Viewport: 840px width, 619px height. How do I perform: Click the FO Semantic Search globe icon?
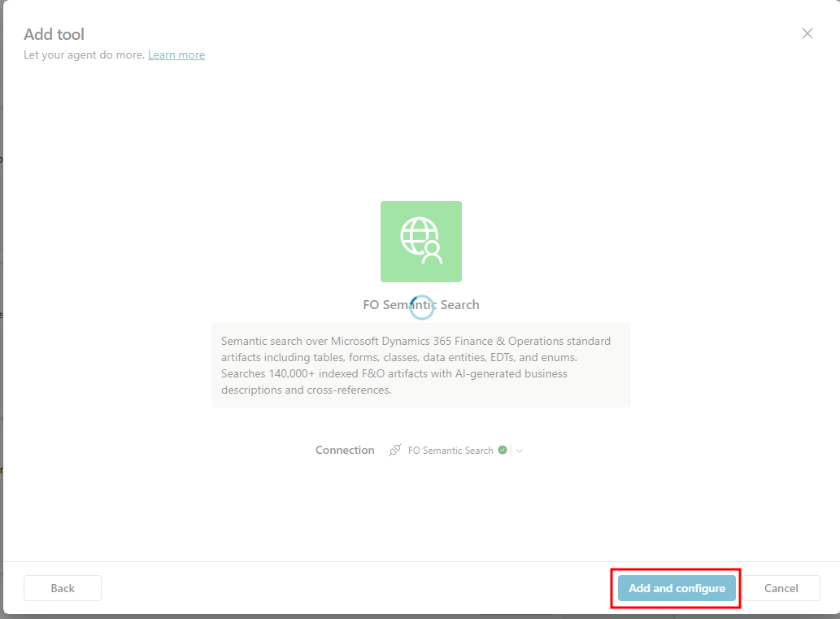421,241
